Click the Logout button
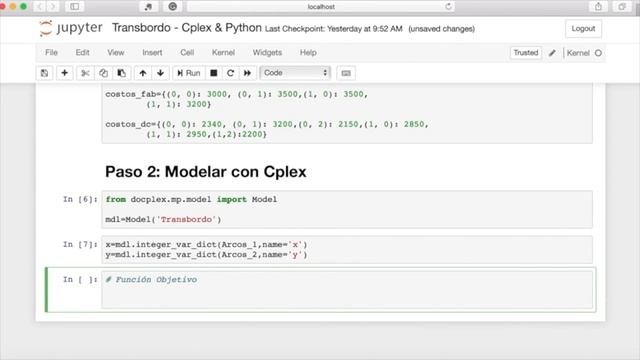This screenshot has width=640, height=360. (x=583, y=29)
